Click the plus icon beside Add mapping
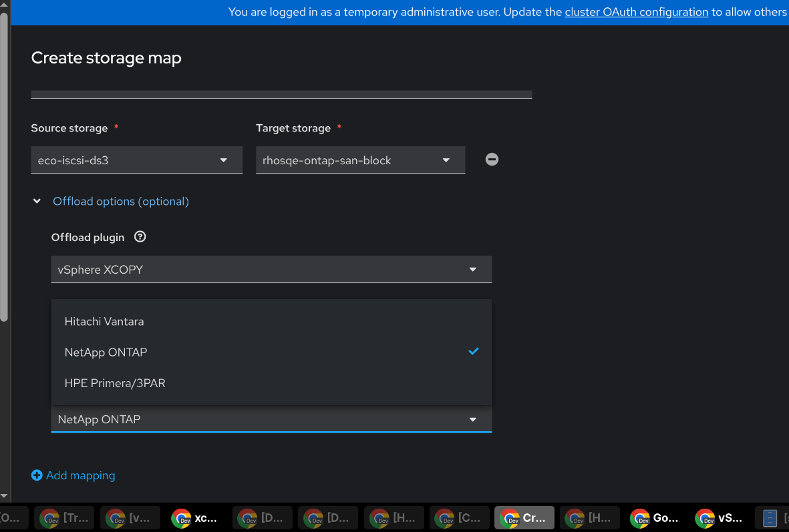Screen dimensions: 789x532 [x=37, y=475]
